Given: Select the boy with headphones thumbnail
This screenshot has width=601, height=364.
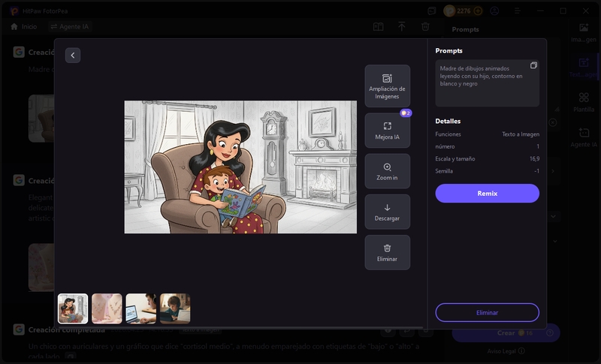Looking at the screenshot, I should 175,308.
